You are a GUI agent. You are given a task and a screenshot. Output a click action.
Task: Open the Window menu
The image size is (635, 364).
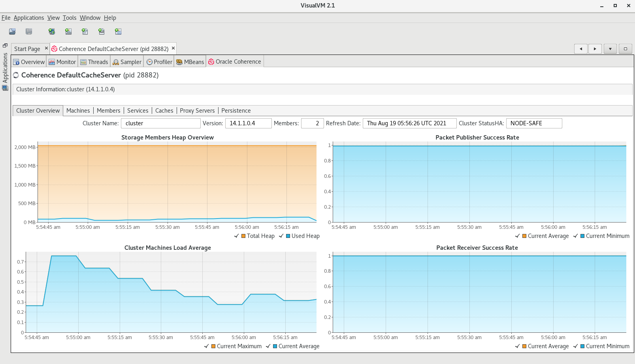pos(90,18)
